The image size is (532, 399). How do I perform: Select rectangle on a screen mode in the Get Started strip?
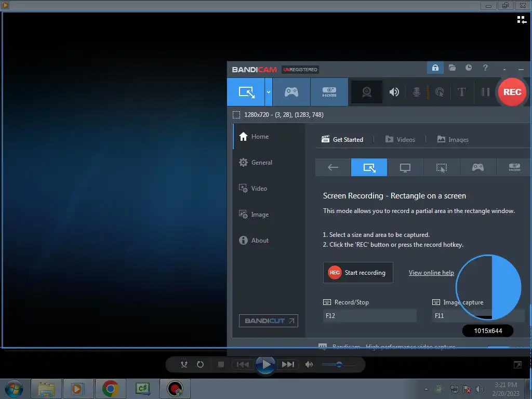coord(369,167)
